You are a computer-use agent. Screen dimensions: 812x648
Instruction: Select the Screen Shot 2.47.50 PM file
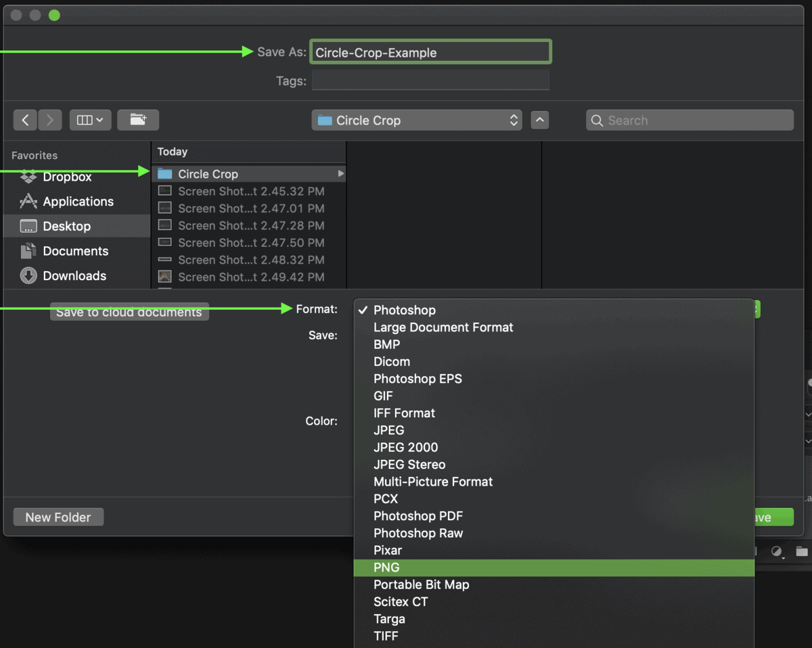(248, 243)
